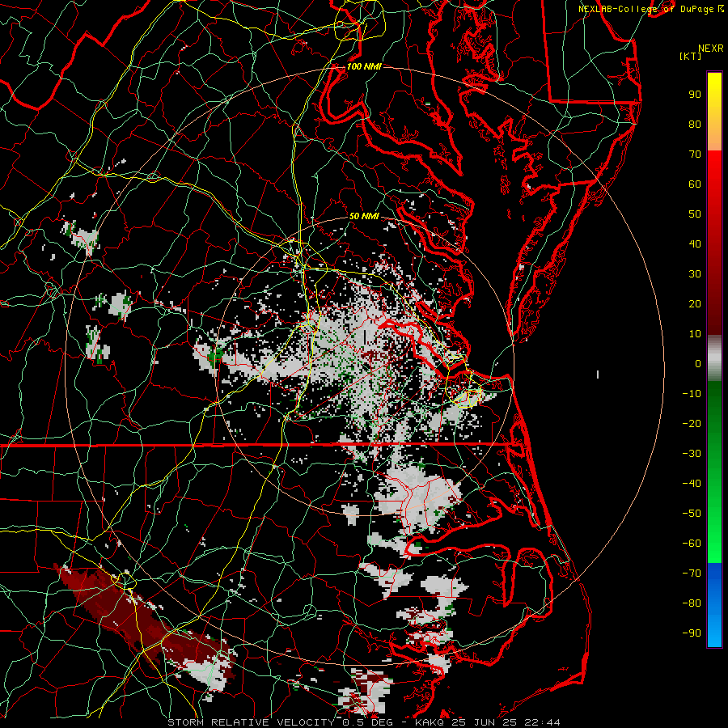Select the '-20' scale value
728x728 pixels.
(x=692, y=423)
